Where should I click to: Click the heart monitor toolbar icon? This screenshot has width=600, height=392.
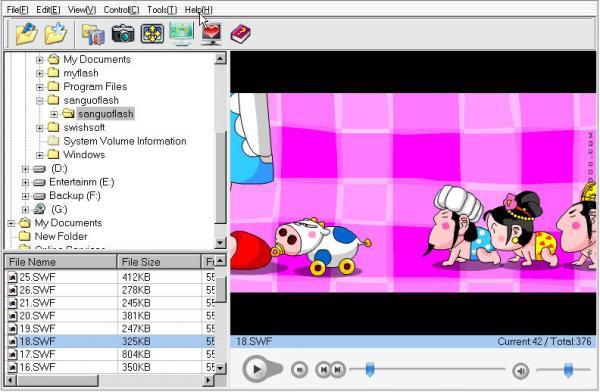(x=211, y=34)
